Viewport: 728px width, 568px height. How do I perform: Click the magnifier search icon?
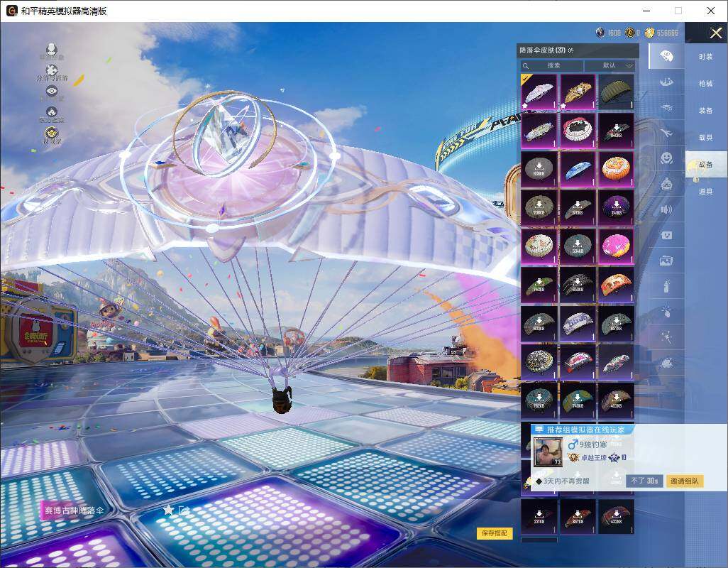coord(526,66)
